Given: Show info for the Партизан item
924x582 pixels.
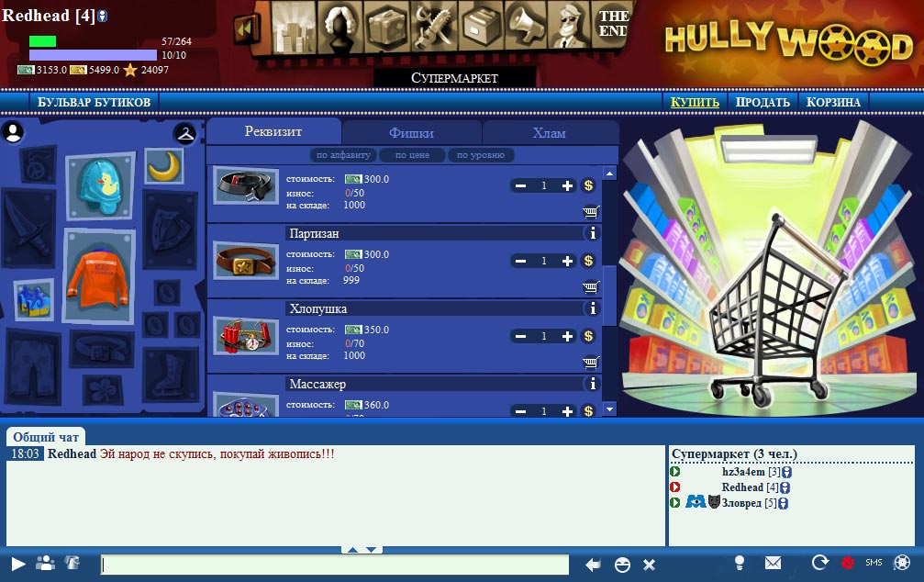Looking at the screenshot, I should pos(593,234).
